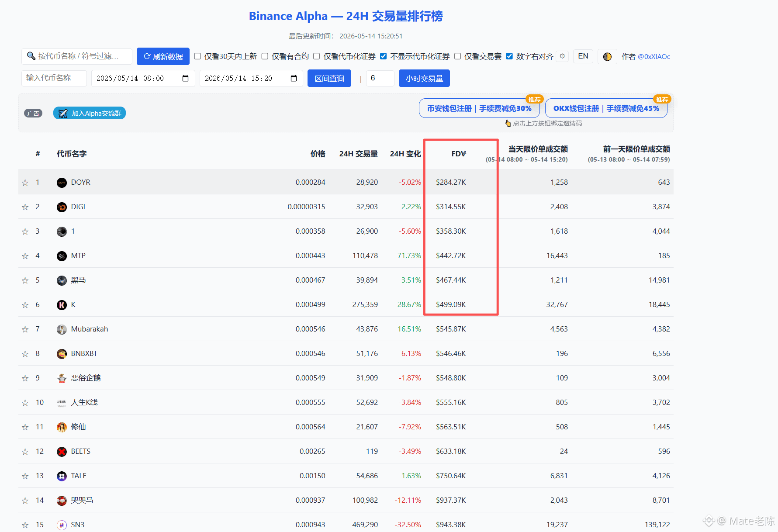Enable 仅看交易赛 checkbox
778x532 pixels.
458,56
